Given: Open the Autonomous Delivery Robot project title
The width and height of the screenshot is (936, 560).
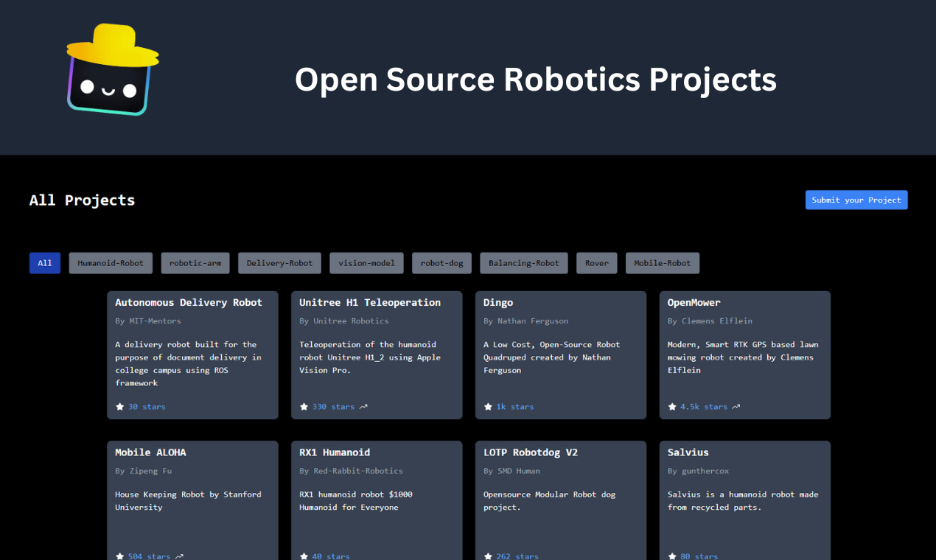Looking at the screenshot, I should 189,302.
